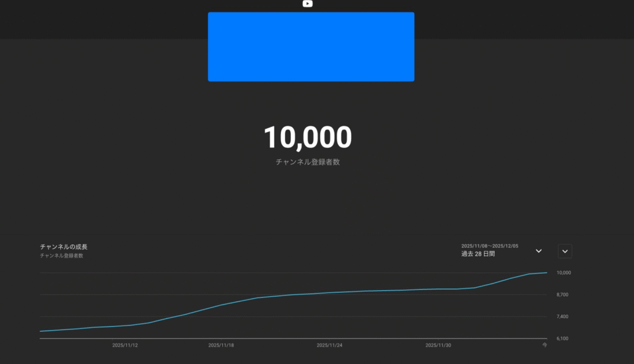Viewport: 634px width, 364px height.
Task: Click the 2025/11/08〜2025/12/05 date range text
Action: (490, 246)
